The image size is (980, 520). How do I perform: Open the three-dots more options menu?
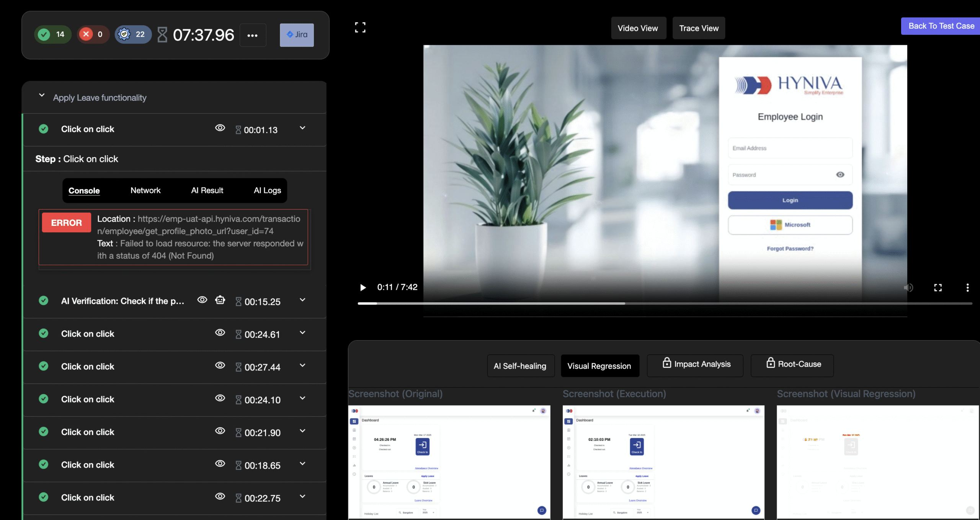pyautogui.click(x=252, y=35)
